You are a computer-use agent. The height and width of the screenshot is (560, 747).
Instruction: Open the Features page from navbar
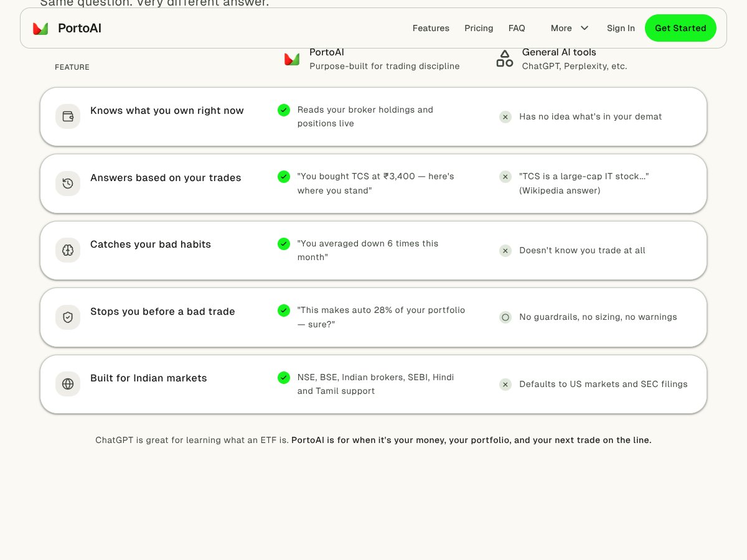point(431,28)
